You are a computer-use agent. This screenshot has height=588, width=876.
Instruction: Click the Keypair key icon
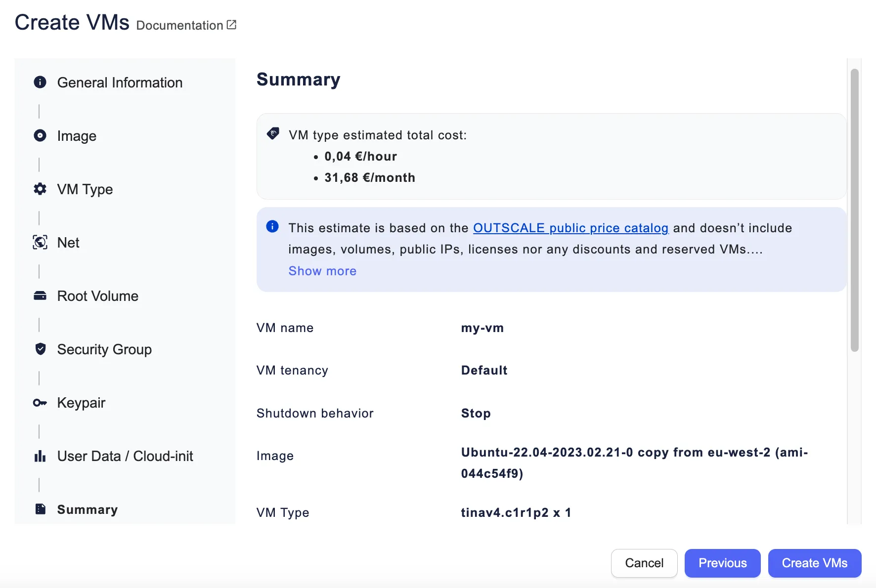pyautogui.click(x=40, y=403)
